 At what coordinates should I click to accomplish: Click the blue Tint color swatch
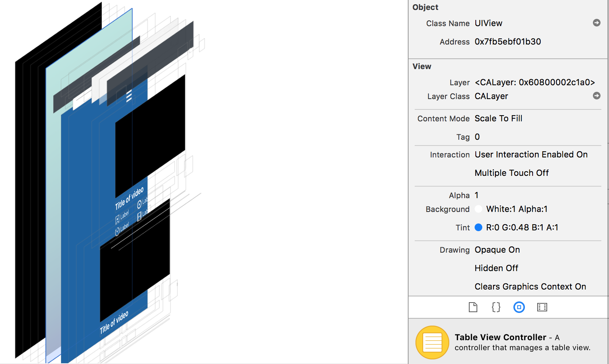[478, 228]
